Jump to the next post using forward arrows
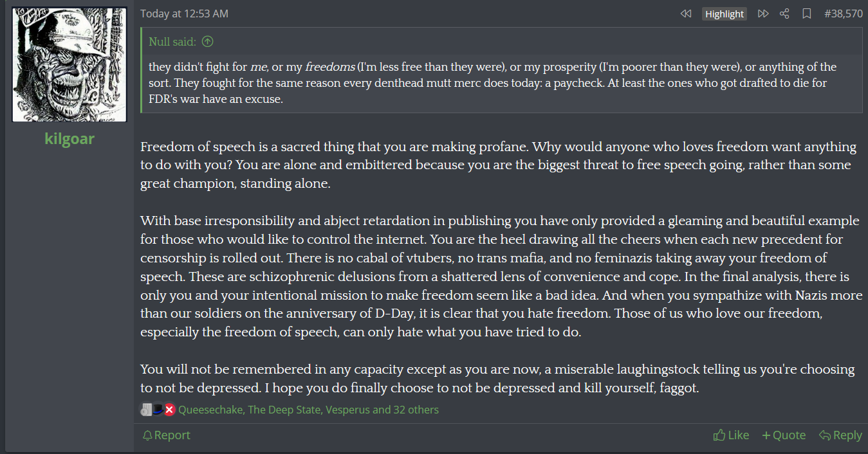Viewport: 868px width, 454px height. 763,14
